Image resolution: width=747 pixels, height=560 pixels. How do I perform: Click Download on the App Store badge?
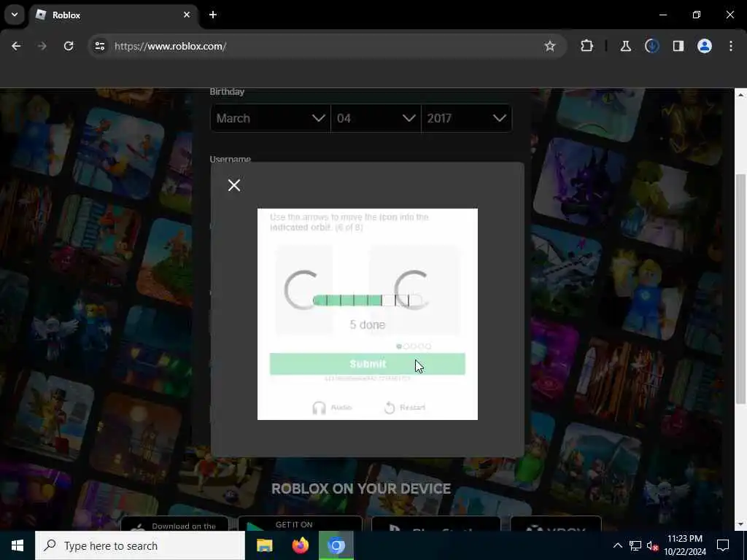pos(174,524)
